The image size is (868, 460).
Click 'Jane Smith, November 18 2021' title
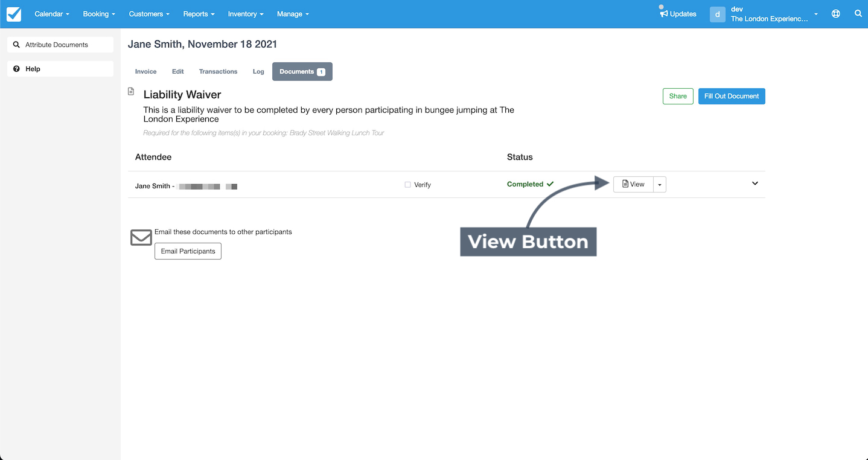[x=202, y=44]
